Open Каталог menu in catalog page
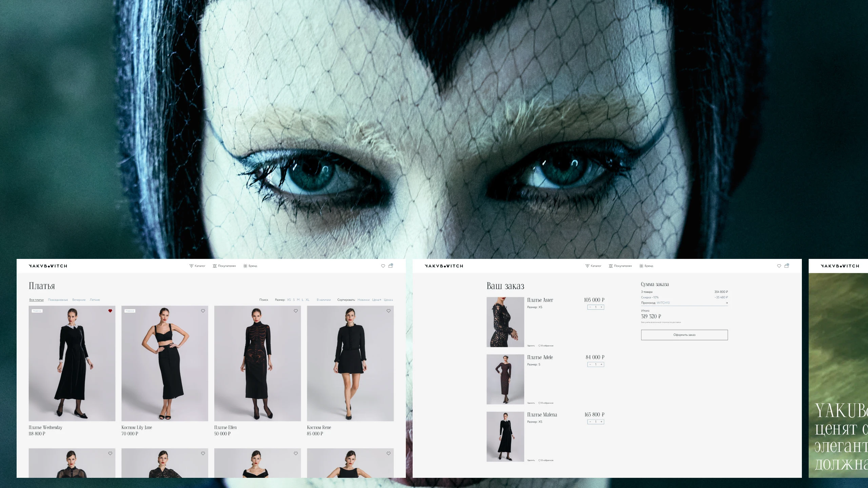 [x=197, y=266]
